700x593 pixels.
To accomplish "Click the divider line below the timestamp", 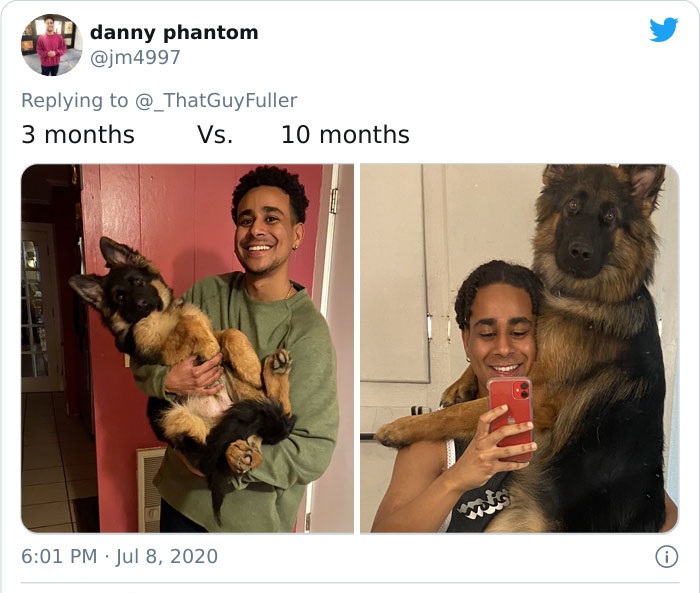I will [350, 582].
